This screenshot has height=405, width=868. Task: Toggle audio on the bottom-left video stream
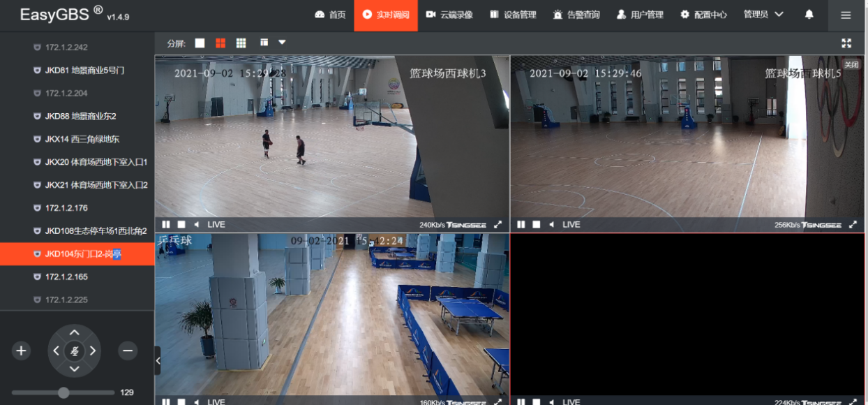tap(196, 402)
